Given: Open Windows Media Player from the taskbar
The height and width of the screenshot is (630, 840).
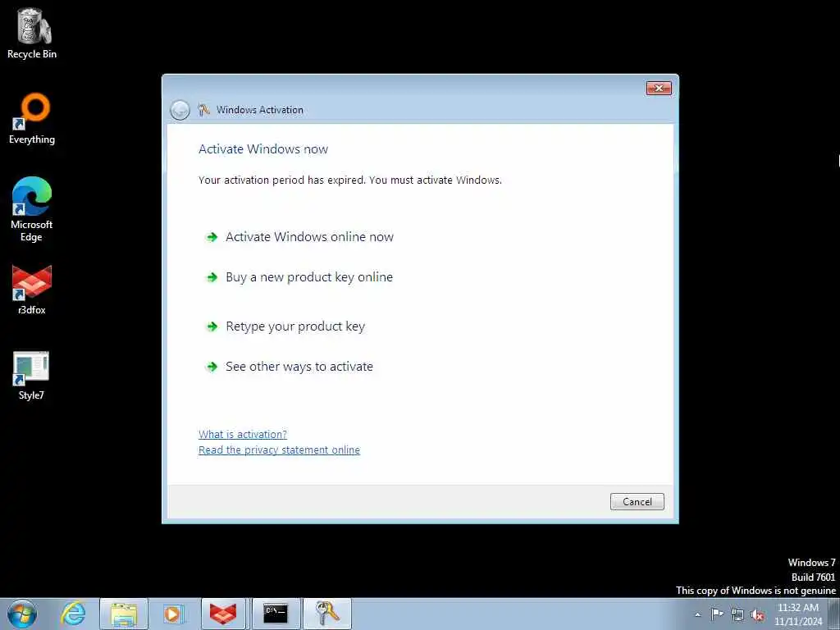Looking at the screenshot, I should pos(172,614).
